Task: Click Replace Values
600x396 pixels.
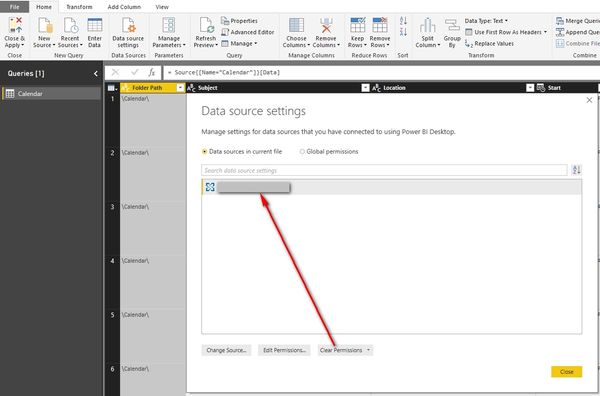Action: [x=489, y=44]
